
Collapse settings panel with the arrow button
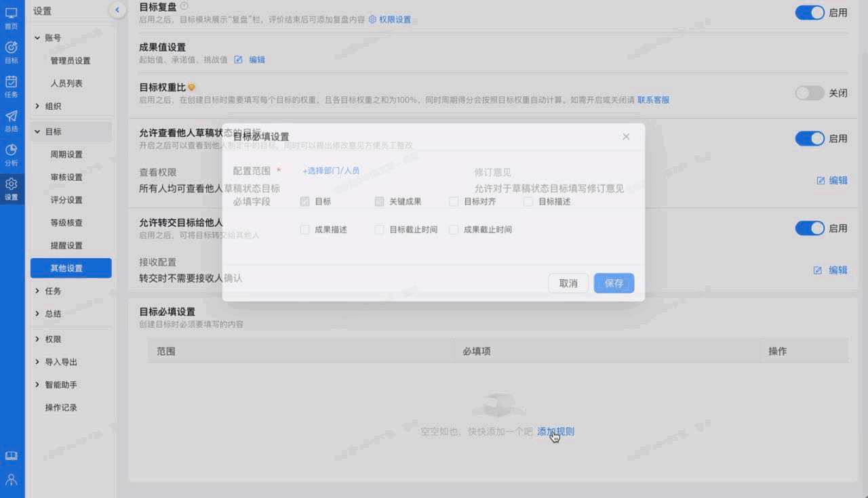point(117,10)
